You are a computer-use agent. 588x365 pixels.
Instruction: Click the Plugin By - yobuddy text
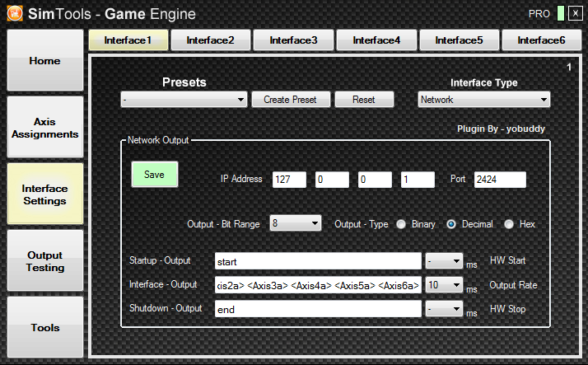click(x=501, y=129)
